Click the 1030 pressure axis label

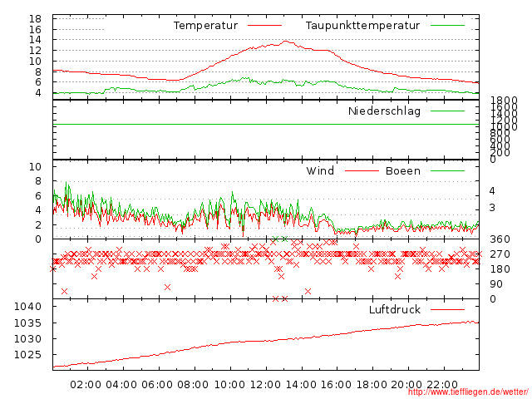pos(27,338)
